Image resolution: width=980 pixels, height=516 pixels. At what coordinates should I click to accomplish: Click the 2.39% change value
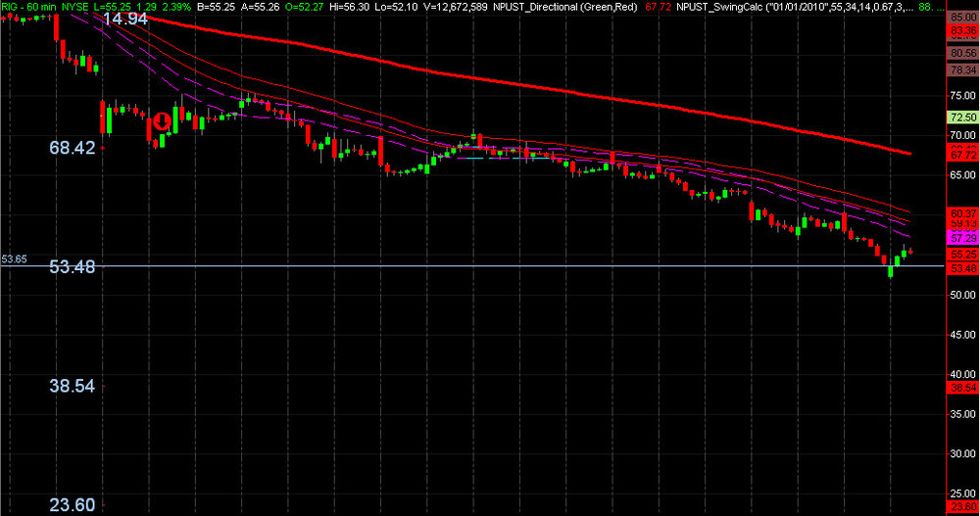point(176,7)
